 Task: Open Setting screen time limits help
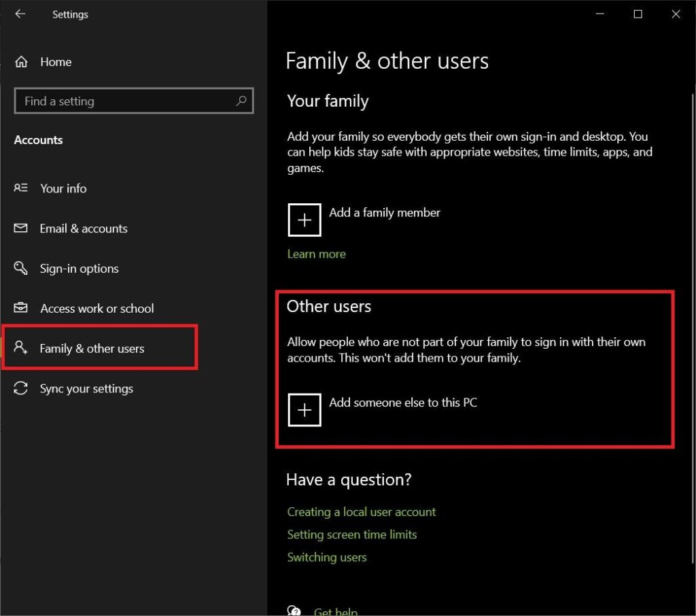tap(352, 534)
